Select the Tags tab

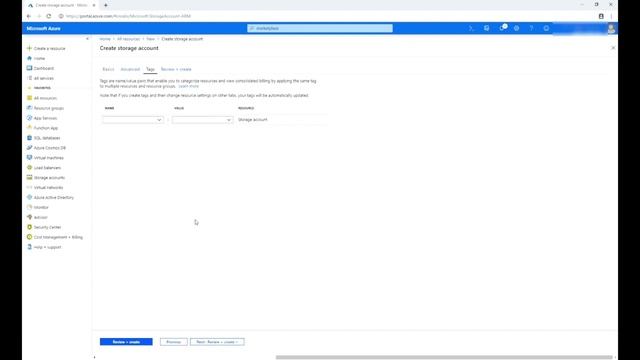pos(150,69)
